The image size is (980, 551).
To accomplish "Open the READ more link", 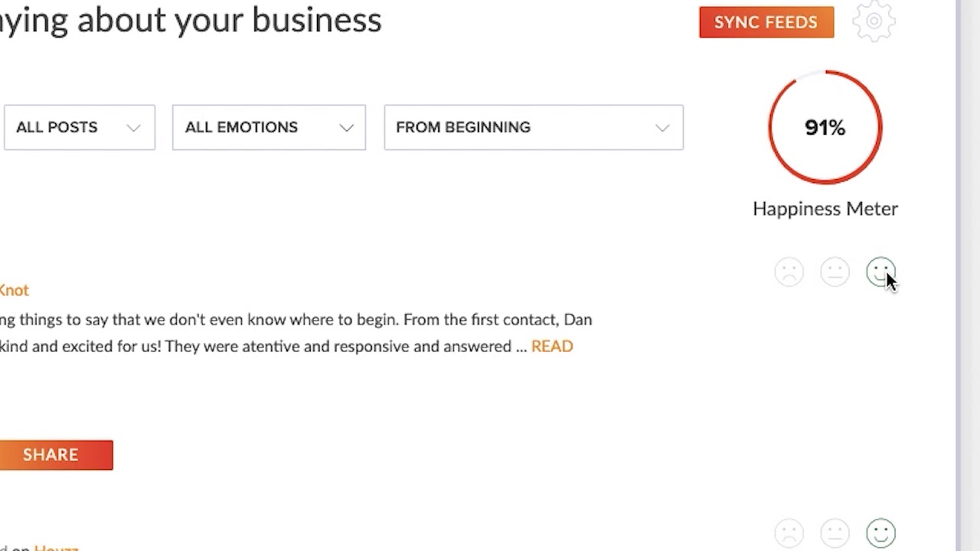I will click(x=551, y=346).
